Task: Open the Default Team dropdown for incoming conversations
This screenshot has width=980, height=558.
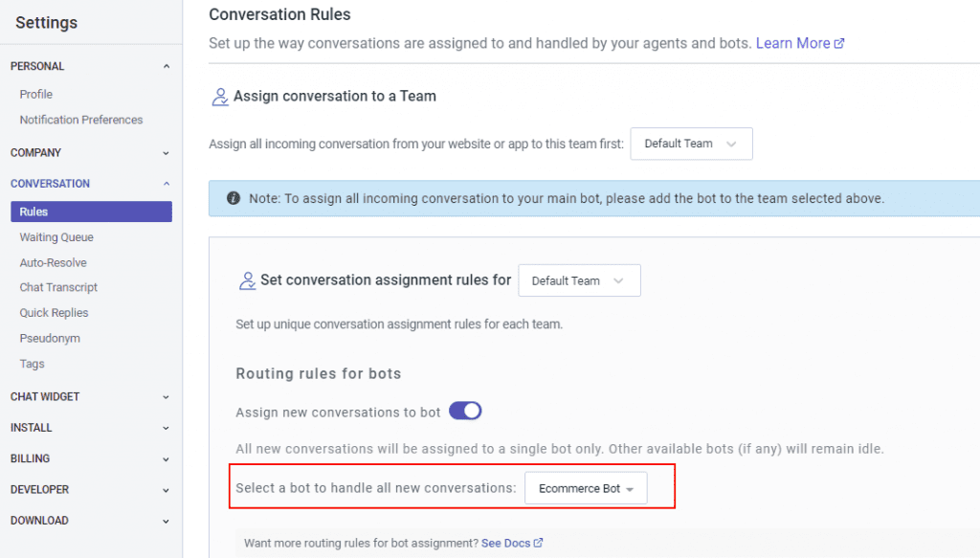Action: coord(691,144)
